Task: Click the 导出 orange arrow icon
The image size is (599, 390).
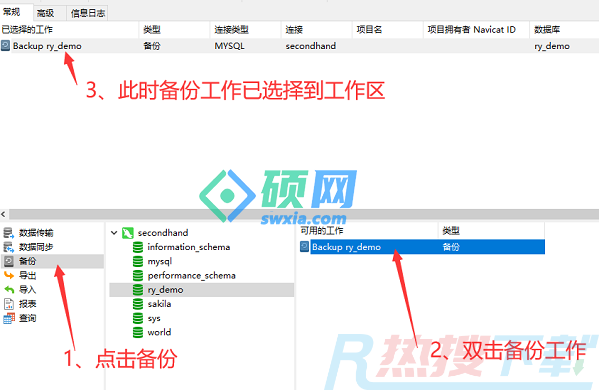Action: pos(9,275)
